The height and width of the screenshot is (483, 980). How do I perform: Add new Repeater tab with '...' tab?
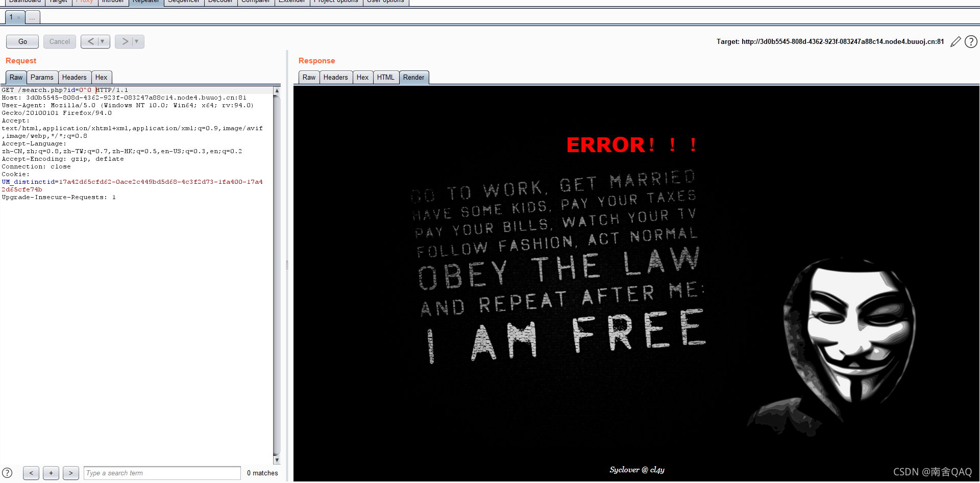[32, 17]
